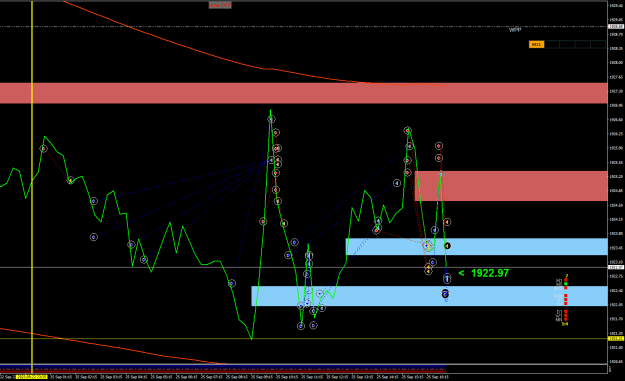This screenshot has height=381, width=625.
Task: Click the red MN trend indicator square
Action: point(566,319)
